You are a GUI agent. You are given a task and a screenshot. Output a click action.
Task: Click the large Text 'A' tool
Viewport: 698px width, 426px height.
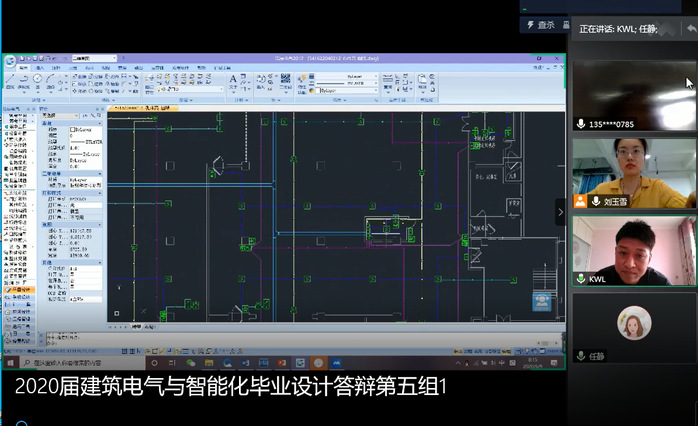click(233, 79)
